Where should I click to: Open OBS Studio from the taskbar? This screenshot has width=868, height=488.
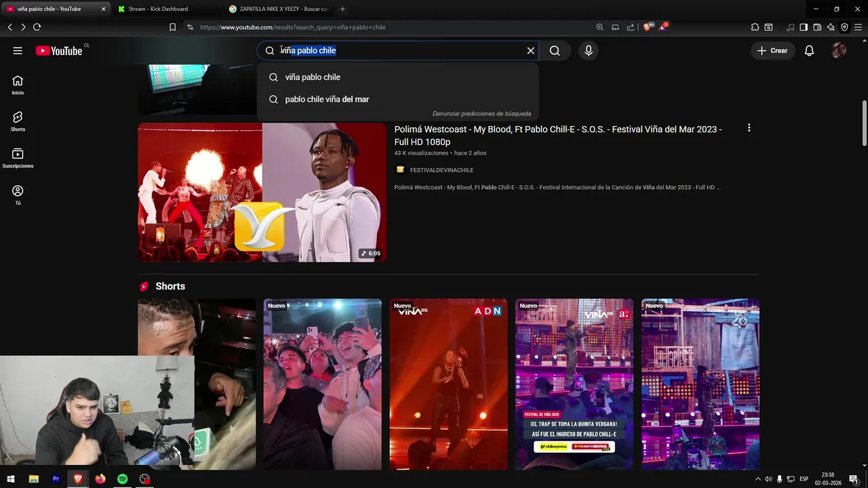[x=144, y=479]
